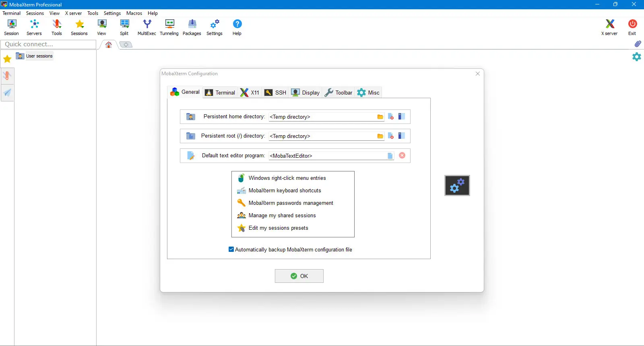Toggle Automatically backup MobaXterm configuration file

231,249
